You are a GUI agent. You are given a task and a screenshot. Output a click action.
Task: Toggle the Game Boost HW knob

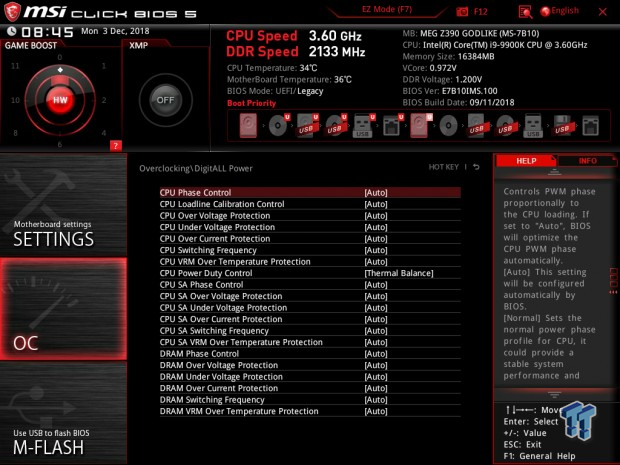60,100
